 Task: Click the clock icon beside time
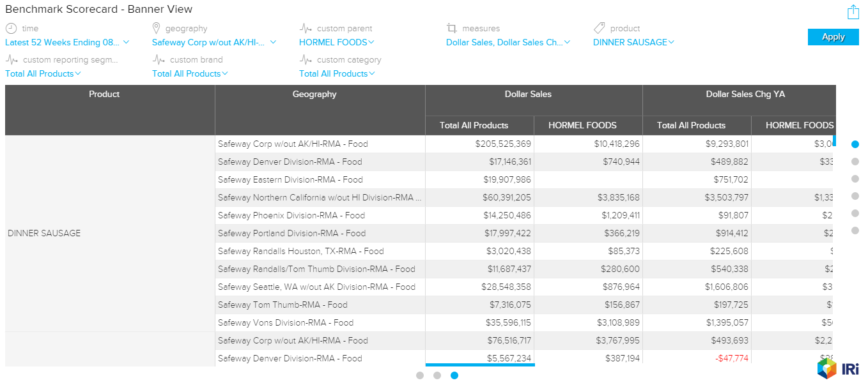11,28
